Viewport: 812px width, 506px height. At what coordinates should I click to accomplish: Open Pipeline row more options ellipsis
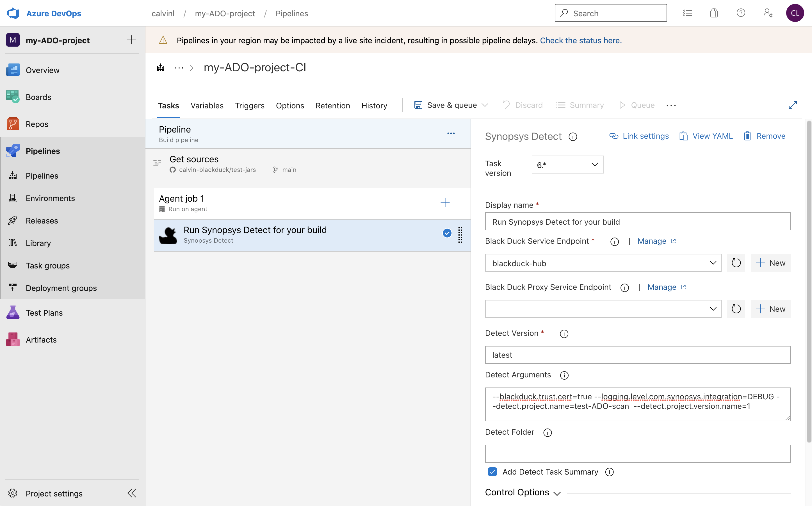point(451,134)
